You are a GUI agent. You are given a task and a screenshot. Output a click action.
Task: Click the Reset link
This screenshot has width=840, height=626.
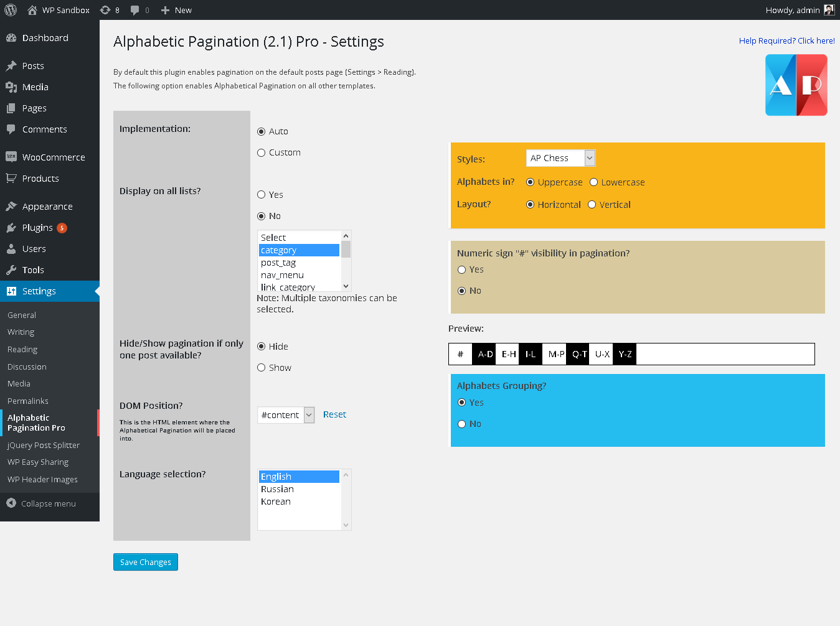pos(334,414)
